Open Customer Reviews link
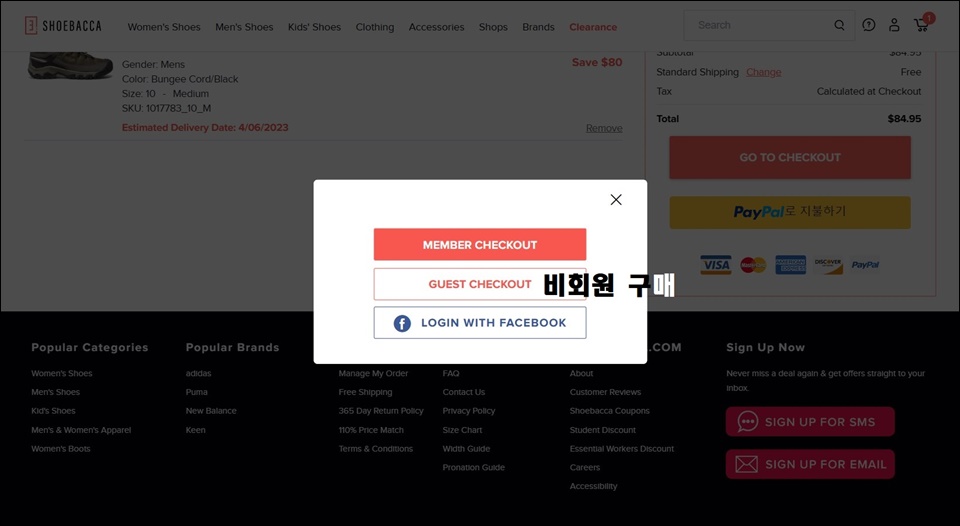The image size is (960, 526). tap(606, 392)
